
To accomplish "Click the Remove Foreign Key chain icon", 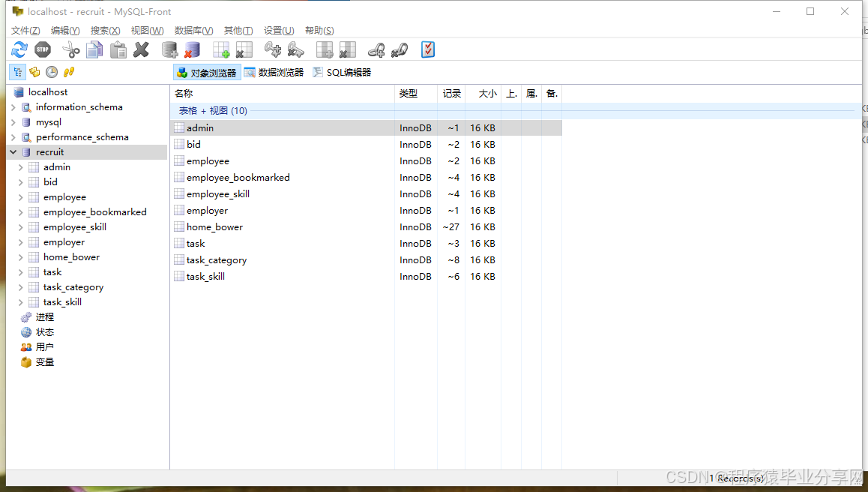I will (x=400, y=49).
